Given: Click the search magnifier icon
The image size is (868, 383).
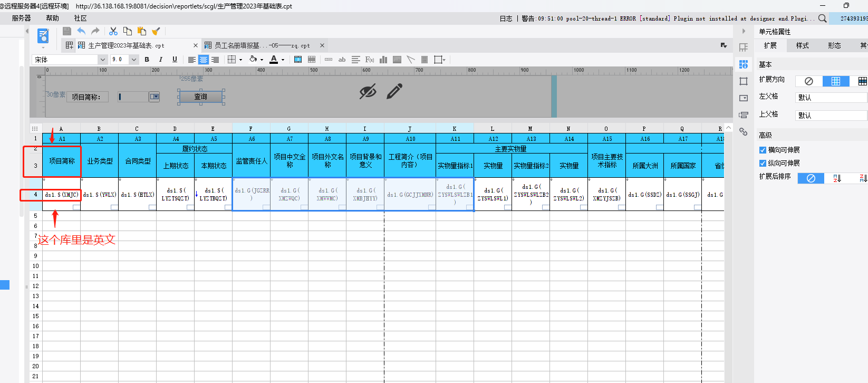Looking at the screenshot, I should pyautogui.click(x=823, y=18).
